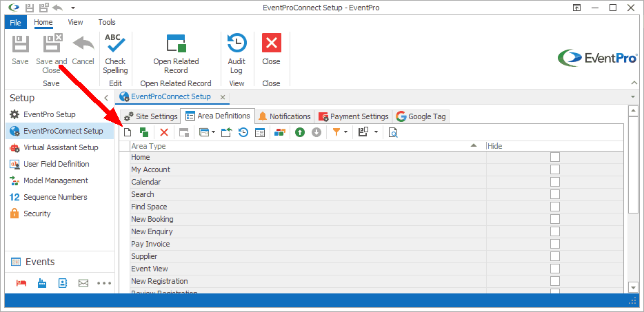Viewport: 644px width, 312px height.
Task: Select EventPro Setup in sidebar
Action: pyautogui.click(x=59, y=114)
